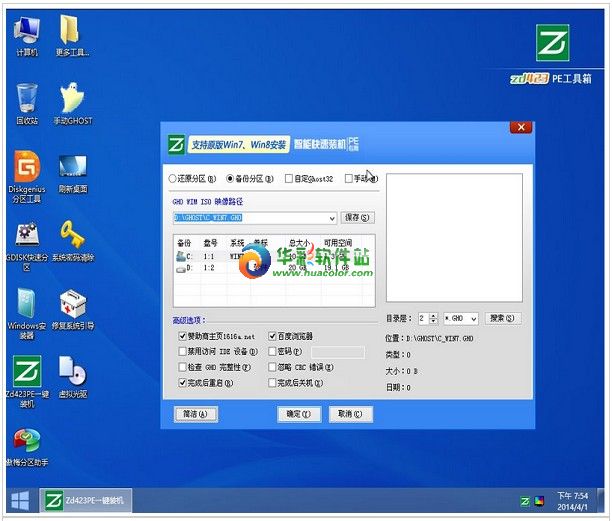
Task: Launch 系统密码清除 key icon
Action: click(73, 241)
